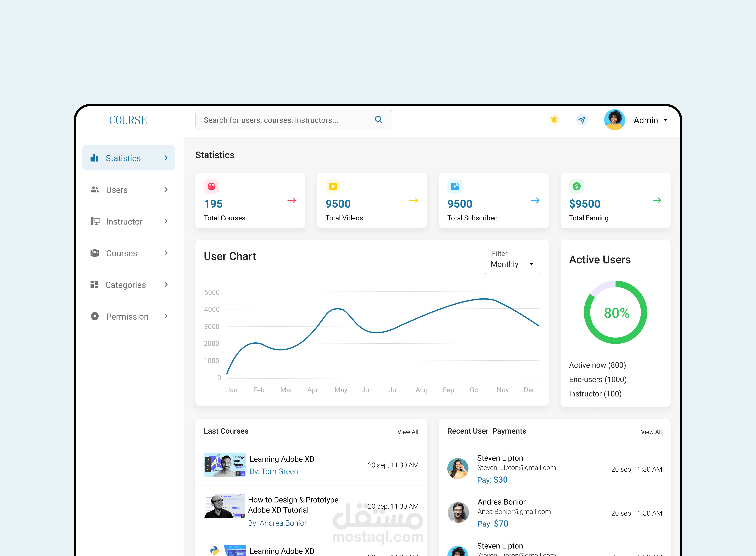The image size is (756, 556).
Task: Open the Courses sidebar menu item
Action: 122,253
